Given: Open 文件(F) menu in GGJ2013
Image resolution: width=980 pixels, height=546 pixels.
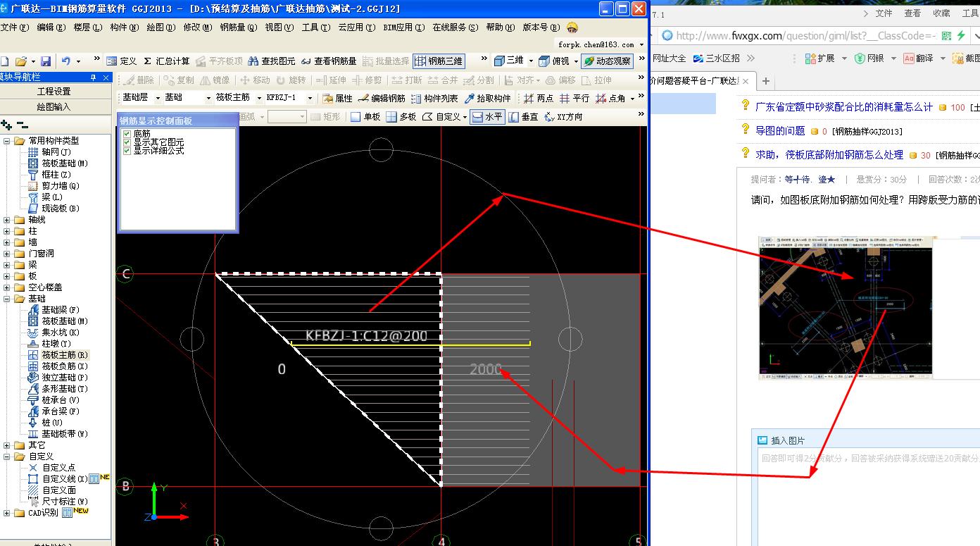Looking at the screenshot, I should pos(14,27).
